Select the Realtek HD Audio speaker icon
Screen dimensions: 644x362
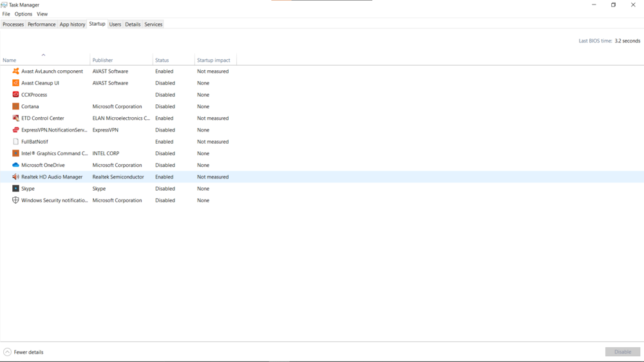click(15, 176)
